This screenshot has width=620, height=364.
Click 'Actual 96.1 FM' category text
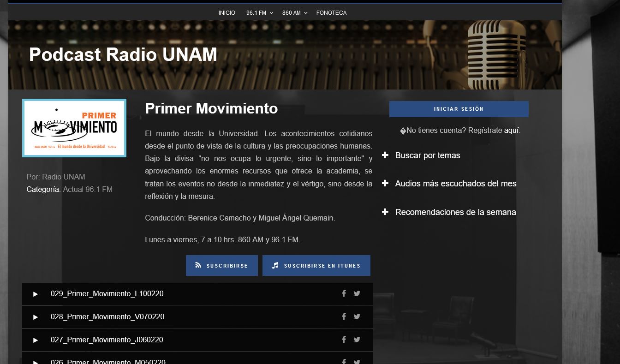(x=88, y=190)
